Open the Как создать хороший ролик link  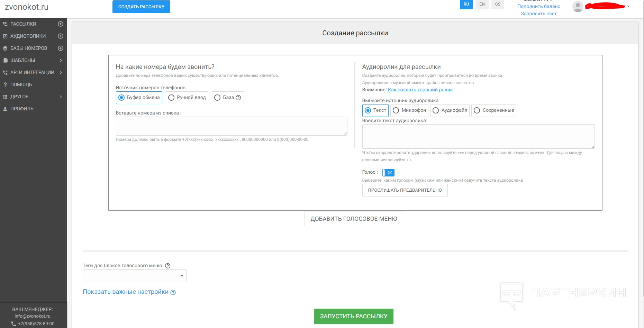click(x=420, y=90)
